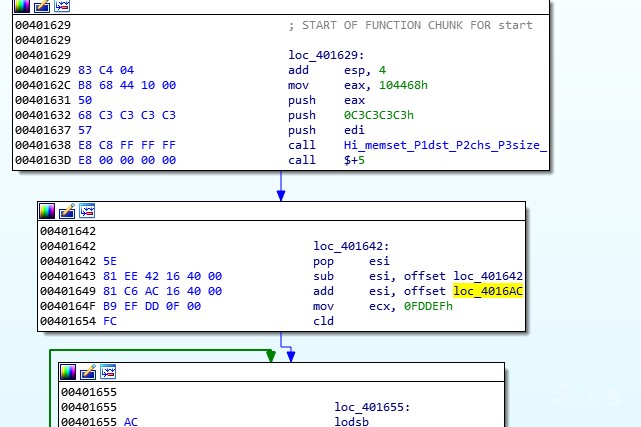Select label loc_401655:

pos(372,407)
